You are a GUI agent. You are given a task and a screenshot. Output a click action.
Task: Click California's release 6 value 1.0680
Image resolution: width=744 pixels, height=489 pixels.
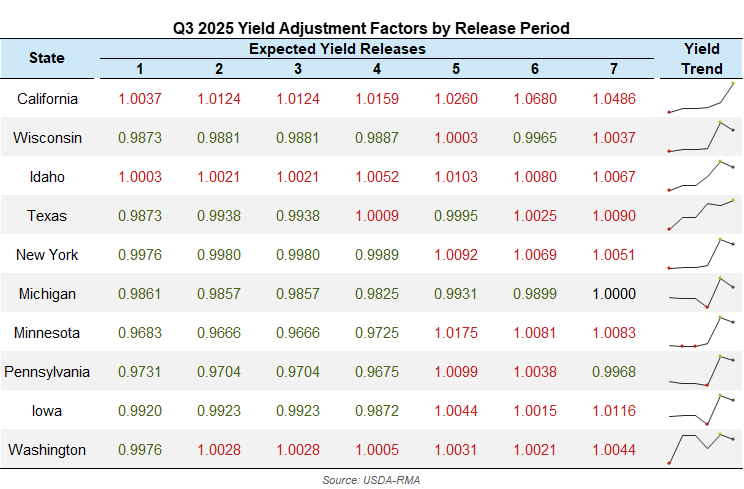coord(534,99)
